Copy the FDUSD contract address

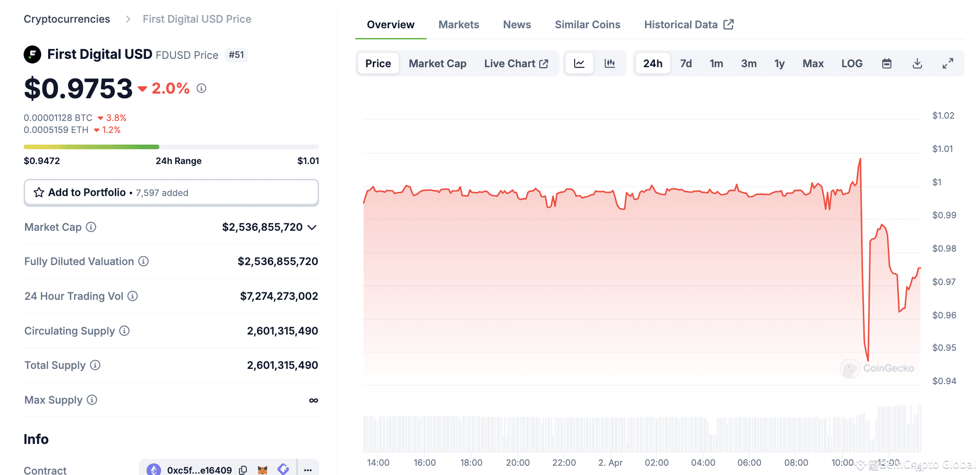pos(243,469)
